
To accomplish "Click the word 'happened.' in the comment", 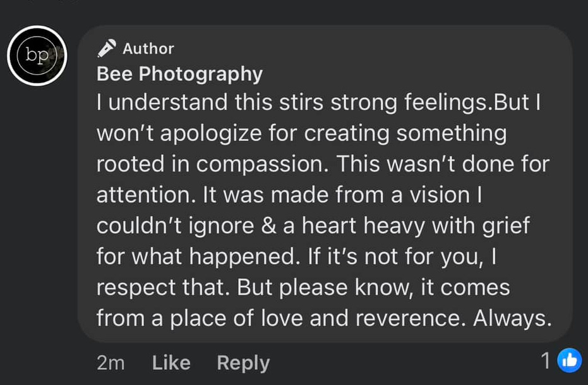I will [x=248, y=257].
